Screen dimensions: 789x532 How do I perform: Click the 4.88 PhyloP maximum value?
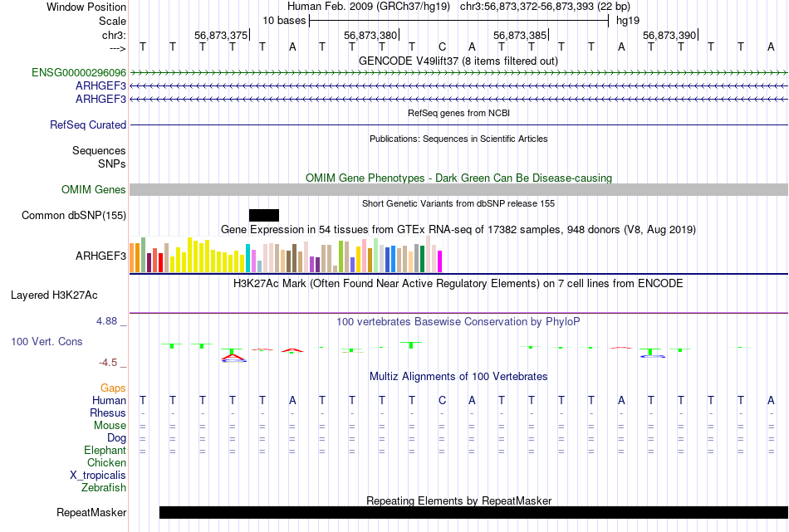tap(106, 321)
